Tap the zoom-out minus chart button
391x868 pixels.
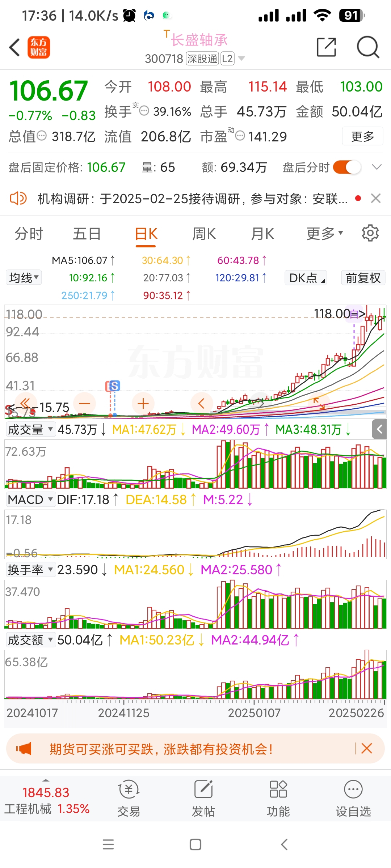click(84, 403)
